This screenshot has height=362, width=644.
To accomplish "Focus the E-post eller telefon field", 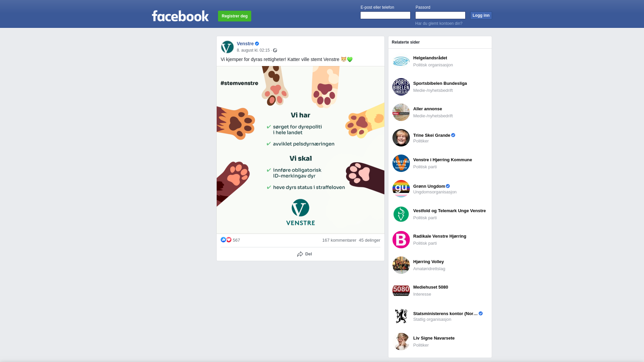I will (x=385, y=15).
